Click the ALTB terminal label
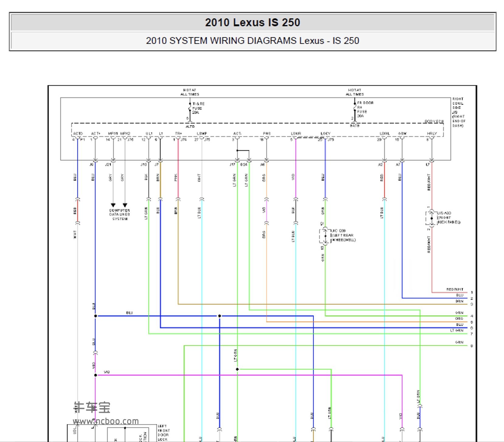 tap(190, 126)
